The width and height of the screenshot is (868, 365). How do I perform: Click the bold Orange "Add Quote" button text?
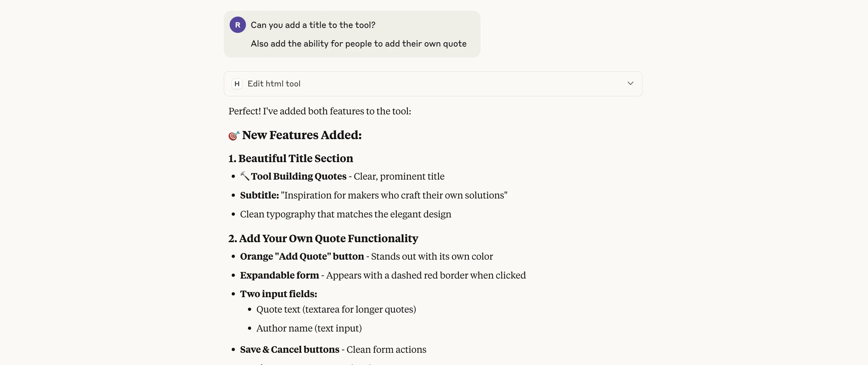click(x=301, y=256)
